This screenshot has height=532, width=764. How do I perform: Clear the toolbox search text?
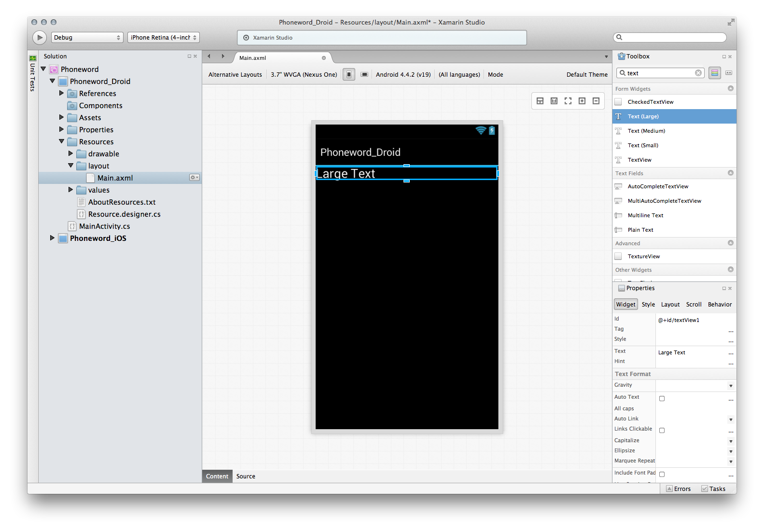tap(698, 73)
